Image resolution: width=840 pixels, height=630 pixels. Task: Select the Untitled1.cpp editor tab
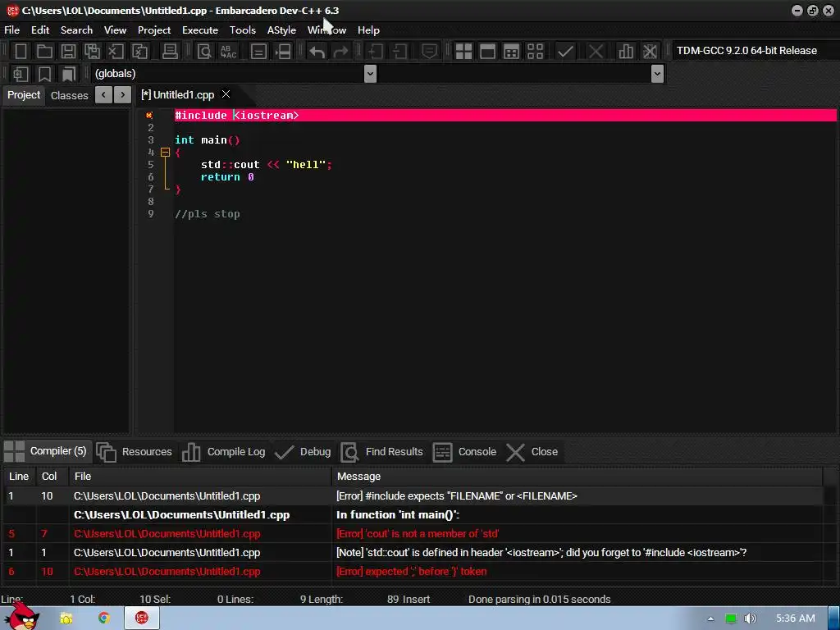[x=178, y=95]
